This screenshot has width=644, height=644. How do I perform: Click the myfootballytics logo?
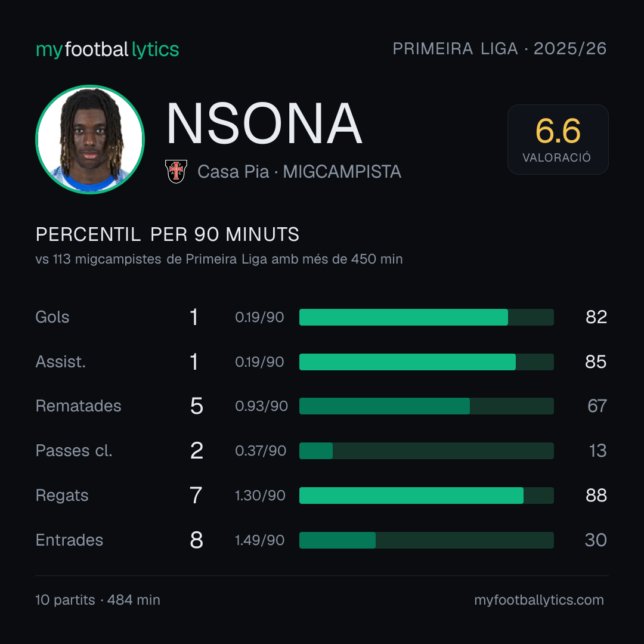(107, 49)
